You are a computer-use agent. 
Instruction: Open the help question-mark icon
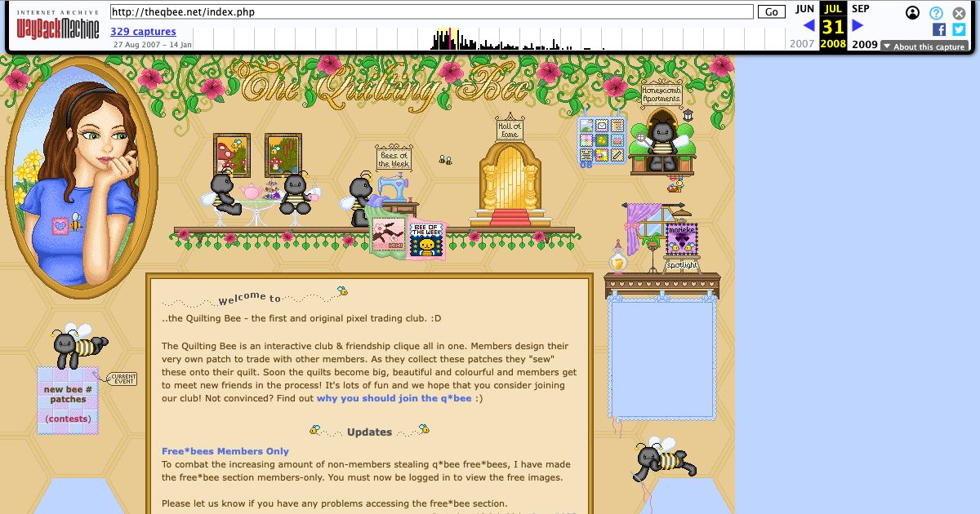coord(935,12)
